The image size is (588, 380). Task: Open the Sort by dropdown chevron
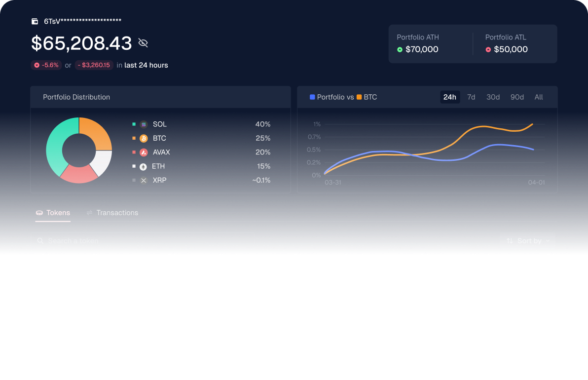pos(548,241)
